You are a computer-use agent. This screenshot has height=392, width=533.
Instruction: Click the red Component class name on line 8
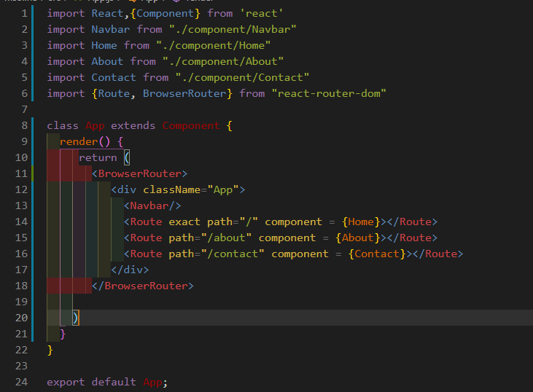coord(191,125)
